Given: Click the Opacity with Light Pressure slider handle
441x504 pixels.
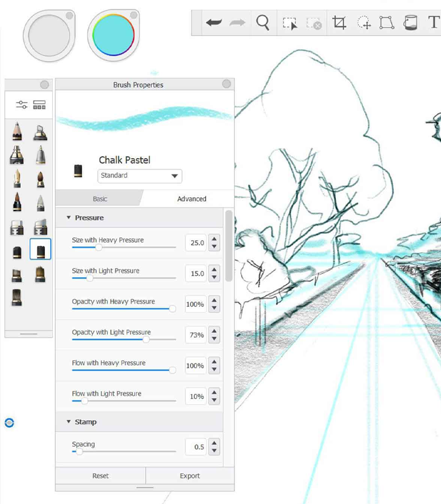Looking at the screenshot, I should coord(146,340).
